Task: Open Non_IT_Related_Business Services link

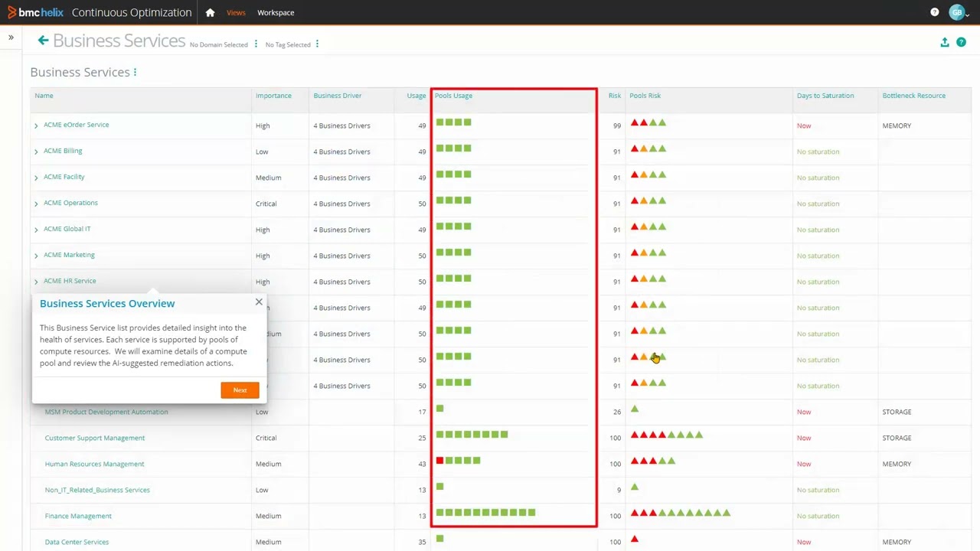Action: 97,490
